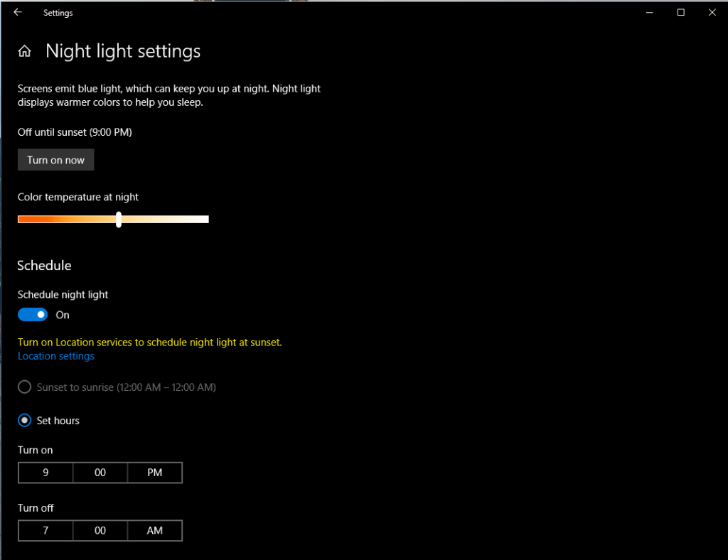728x560 pixels.
Task: Click the Settings title in the title bar
Action: [58, 12]
